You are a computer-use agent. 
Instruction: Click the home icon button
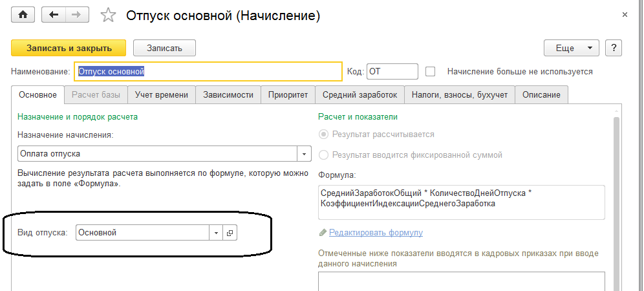(24, 15)
